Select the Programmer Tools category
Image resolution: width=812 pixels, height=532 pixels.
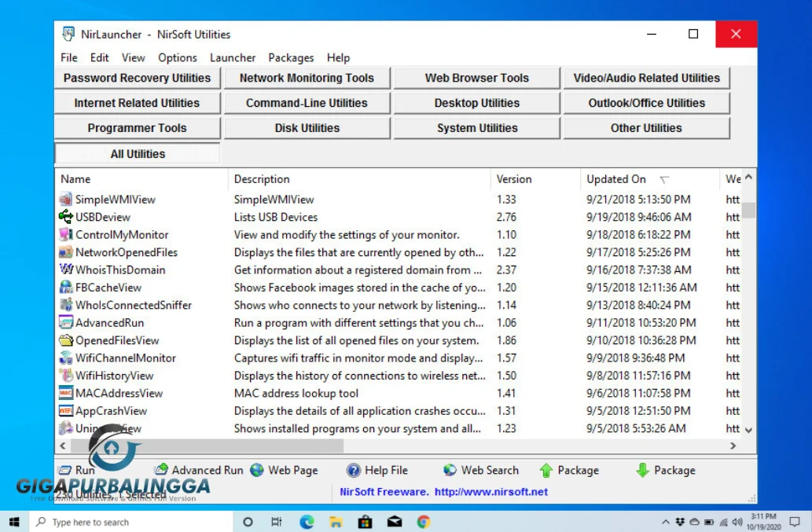(x=138, y=128)
